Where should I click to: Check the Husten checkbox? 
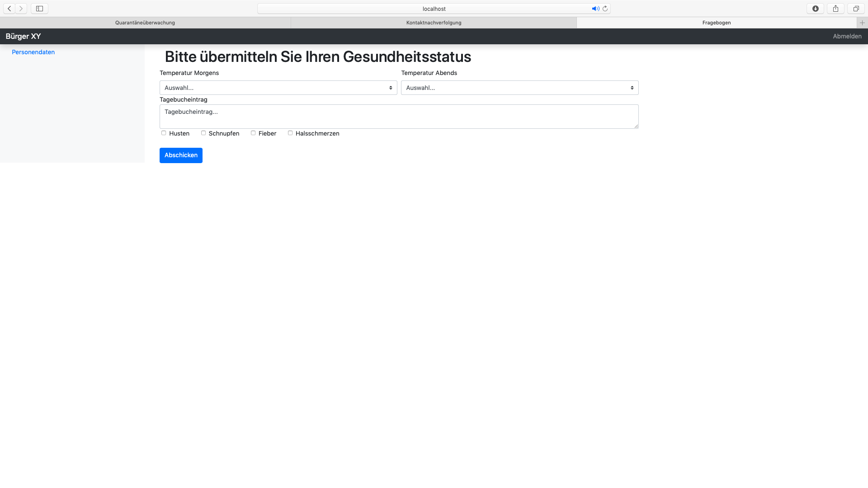(x=164, y=133)
